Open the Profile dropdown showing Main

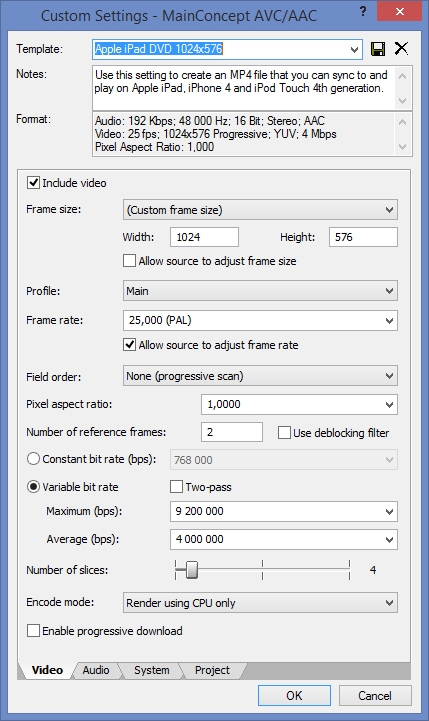(260, 291)
